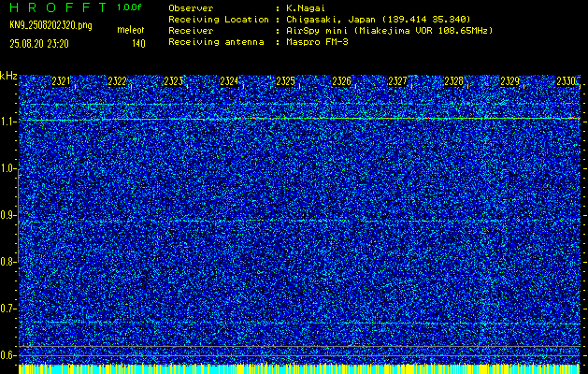Select the version label 1.00f
Viewport: 588px width, 374px height.
click(129, 7)
